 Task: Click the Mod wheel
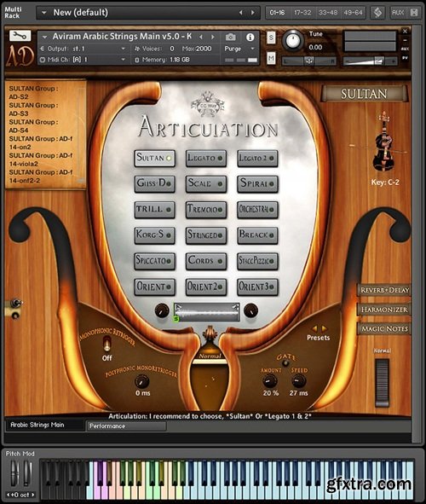27,473
